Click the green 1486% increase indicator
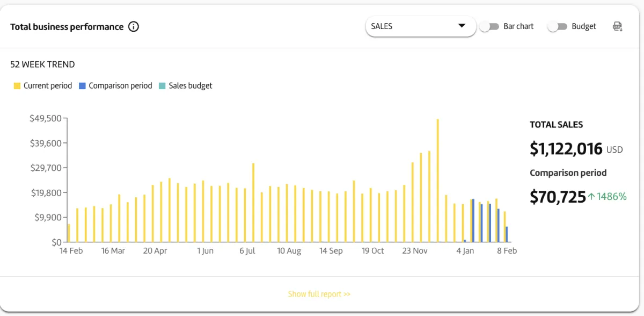 click(x=607, y=197)
